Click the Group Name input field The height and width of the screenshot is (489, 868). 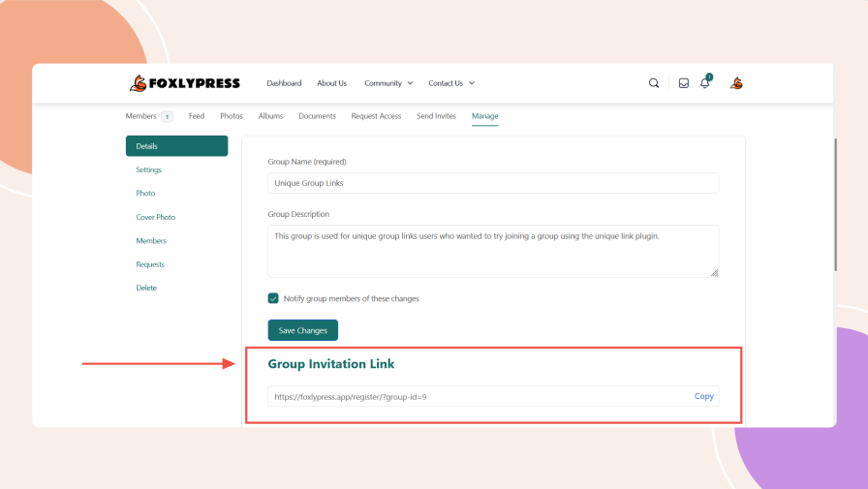pyautogui.click(x=493, y=183)
